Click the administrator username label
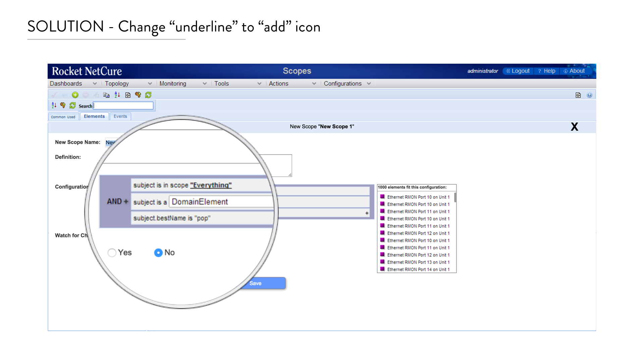The width and height of the screenshot is (644, 362). click(x=483, y=71)
